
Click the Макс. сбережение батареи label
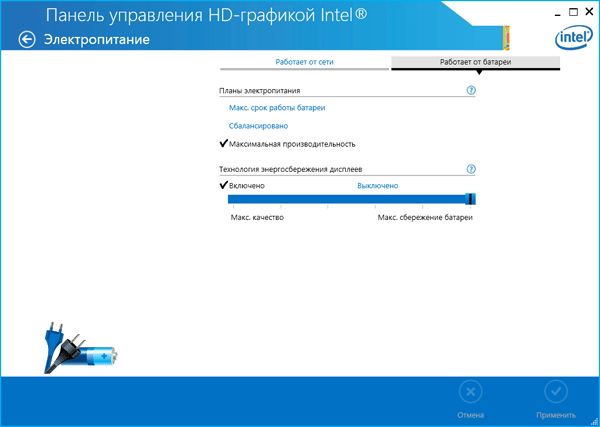pyautogui.click(x=424, y=217)
